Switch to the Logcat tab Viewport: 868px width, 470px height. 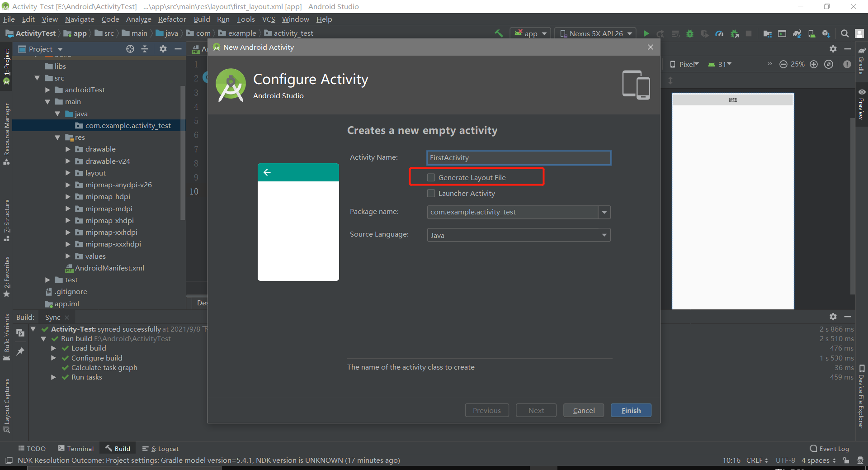(x=160, y=448)
